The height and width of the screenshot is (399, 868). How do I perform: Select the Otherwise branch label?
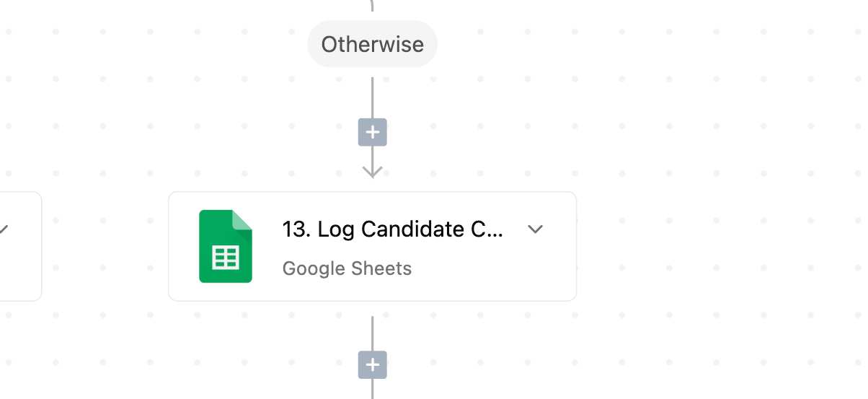pos(373,44)
